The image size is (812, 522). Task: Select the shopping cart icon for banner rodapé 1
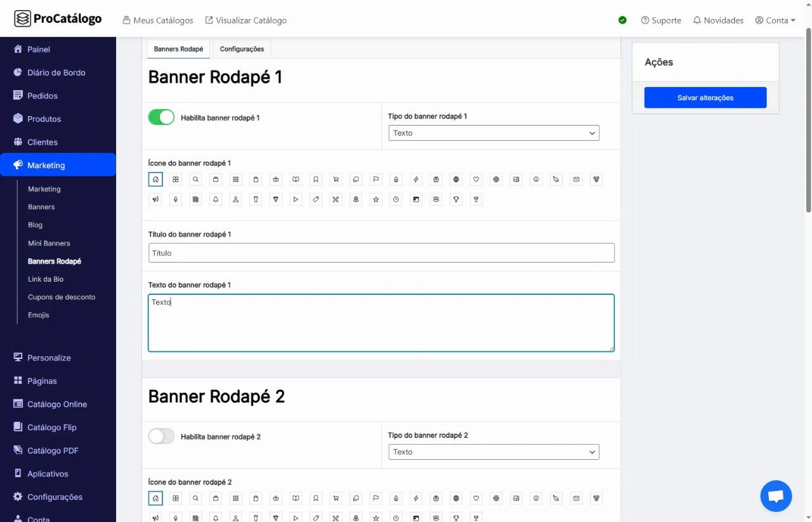pyautogui.click(x=336, y=179)
